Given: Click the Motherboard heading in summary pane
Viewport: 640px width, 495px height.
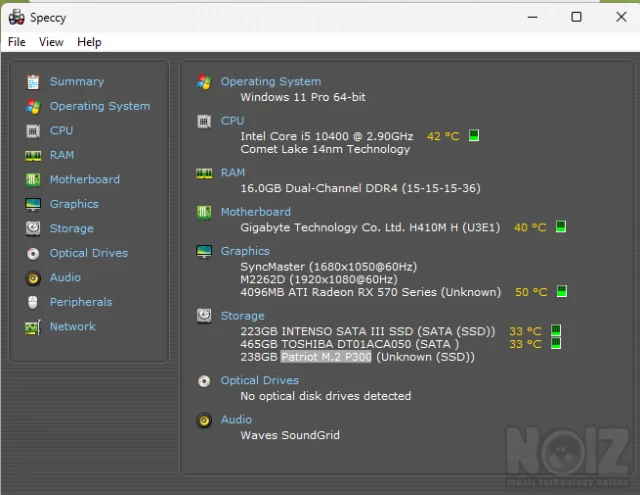Looking at the screenshot, I should pyautogui.click(x=256, y=212).
